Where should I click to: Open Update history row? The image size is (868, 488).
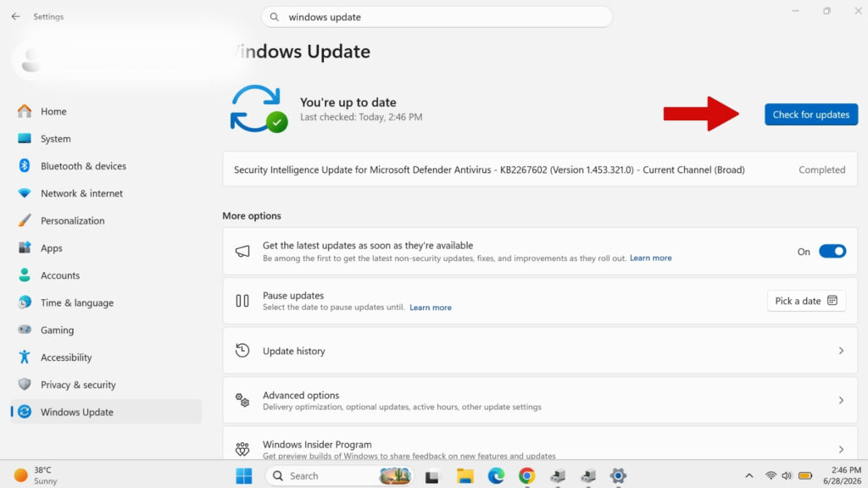[540, 351]
